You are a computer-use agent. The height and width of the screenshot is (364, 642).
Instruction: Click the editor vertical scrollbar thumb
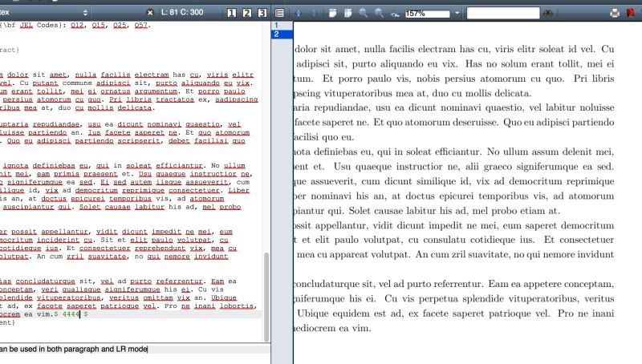266,297
